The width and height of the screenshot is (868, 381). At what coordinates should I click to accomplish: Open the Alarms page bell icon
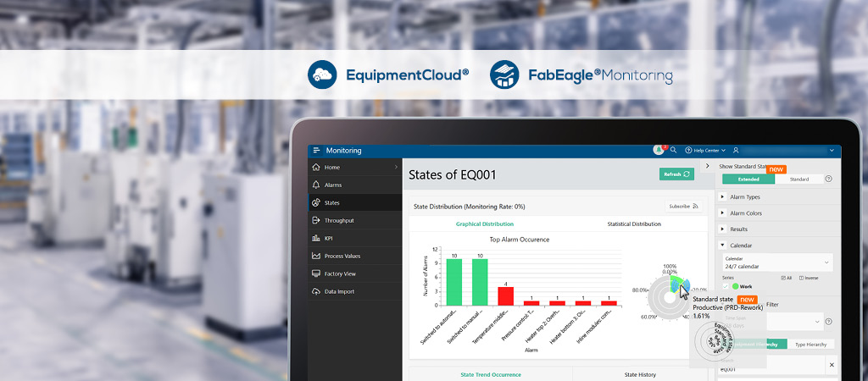click(x=316, y=185)
